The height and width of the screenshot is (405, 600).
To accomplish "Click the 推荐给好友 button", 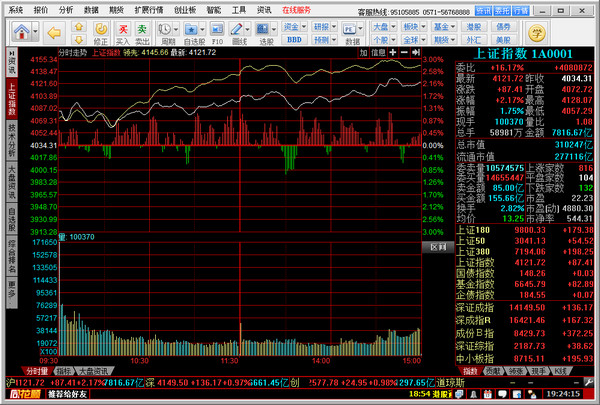I will click(x=67, y=394).
